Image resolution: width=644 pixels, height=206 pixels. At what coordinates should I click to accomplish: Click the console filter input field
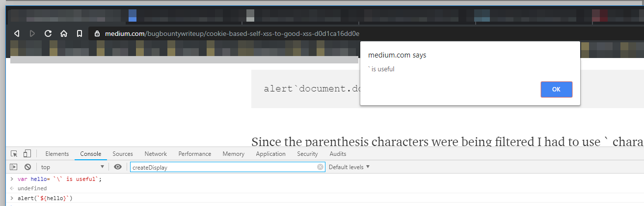pyautogui.click(x=223, y=167)
